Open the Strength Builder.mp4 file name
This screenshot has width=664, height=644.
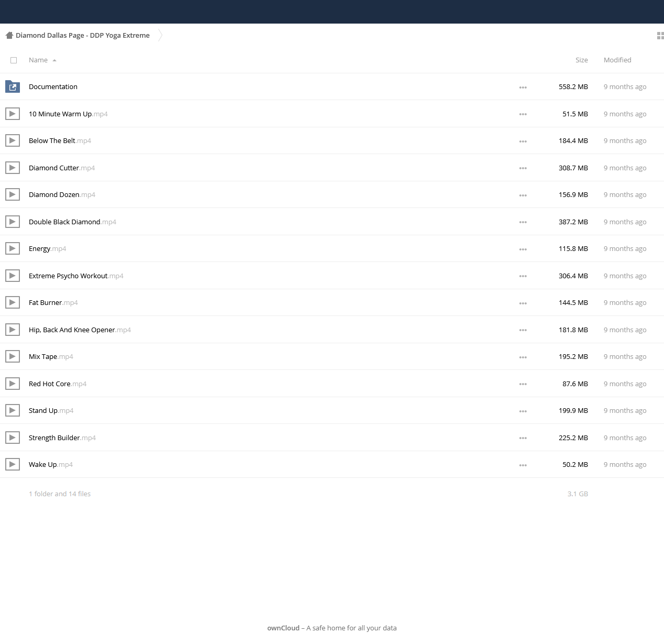[x=62, y=438]
